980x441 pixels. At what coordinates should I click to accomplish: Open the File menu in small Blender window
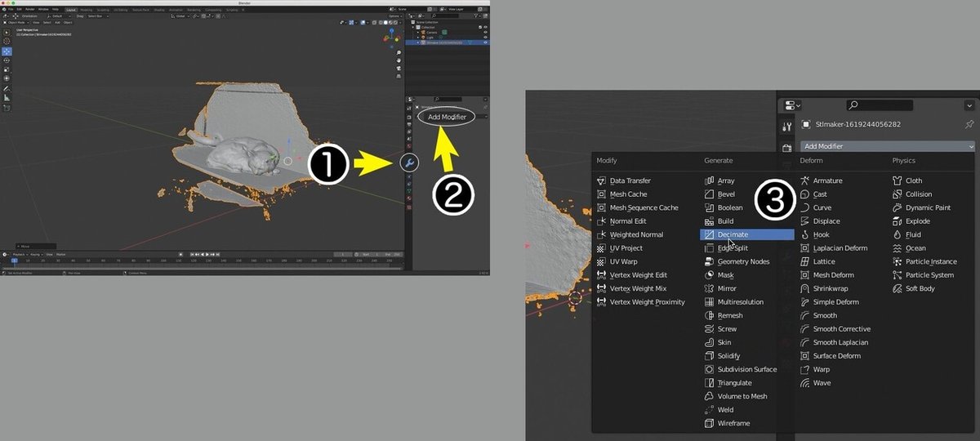click(x=11, y=9)
